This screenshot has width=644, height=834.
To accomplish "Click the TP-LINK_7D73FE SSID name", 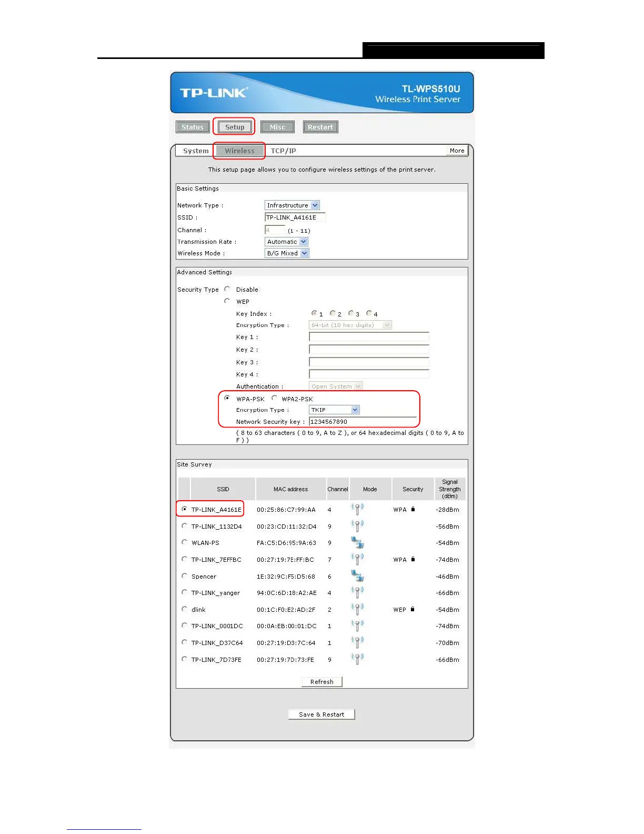I will coord(216,660).
